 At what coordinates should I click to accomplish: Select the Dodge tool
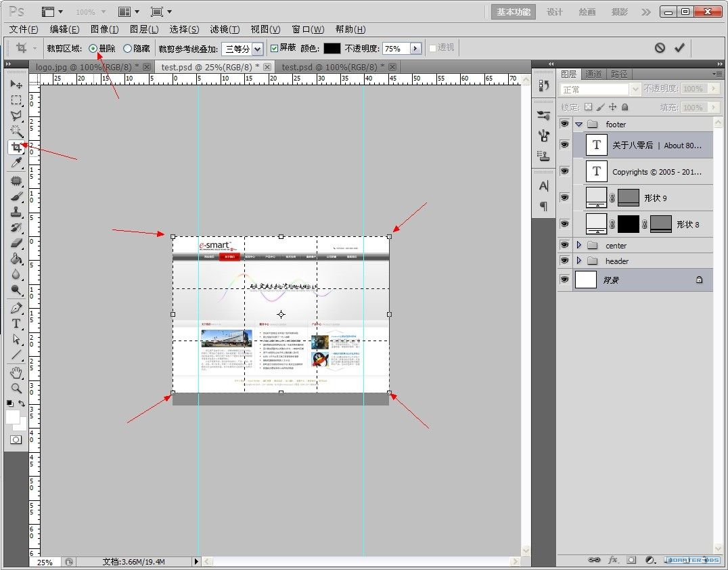coord(16,290)
